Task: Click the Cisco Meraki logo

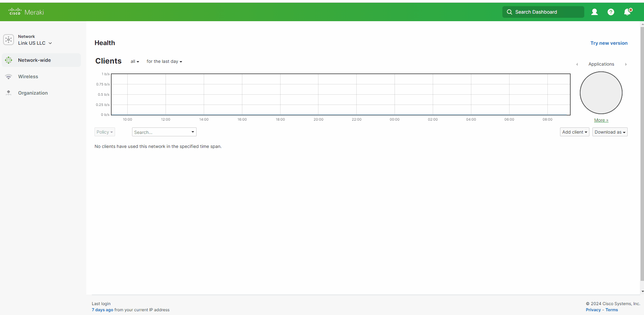Action: pyautogui.click(x=26, y=12)
